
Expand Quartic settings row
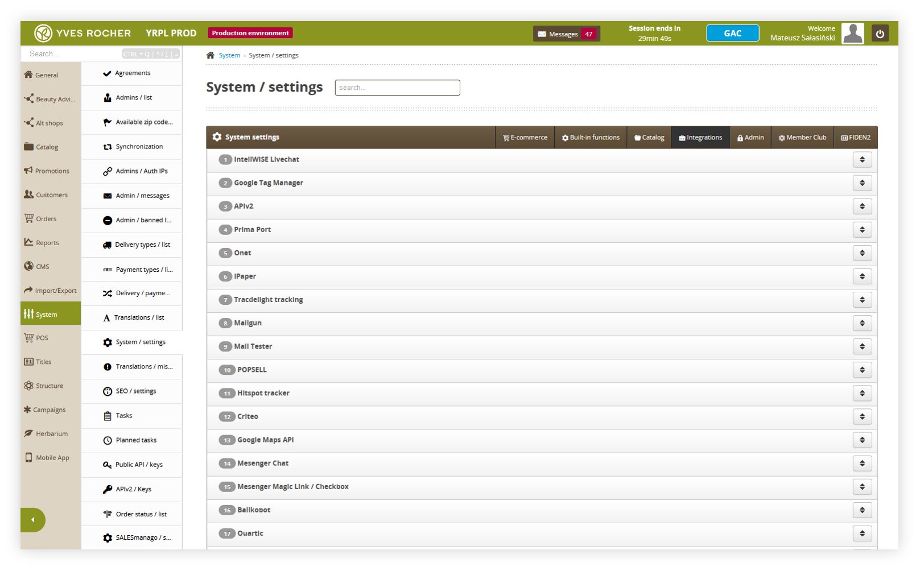click(862, 533)
